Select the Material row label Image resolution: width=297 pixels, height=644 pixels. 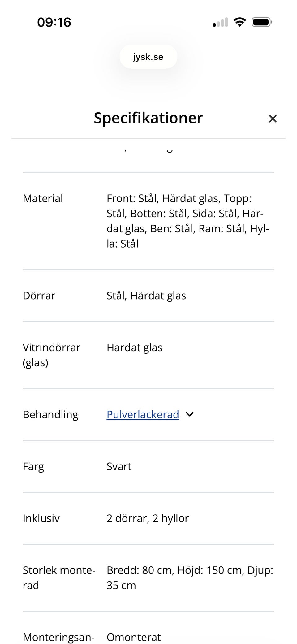(43, 198)
